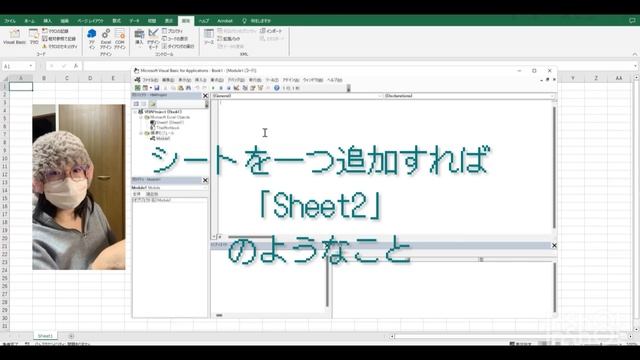Switch to ヘルプ ribbon tab in Excel
This screenshot has width=640, height=360.
[204, 21]
